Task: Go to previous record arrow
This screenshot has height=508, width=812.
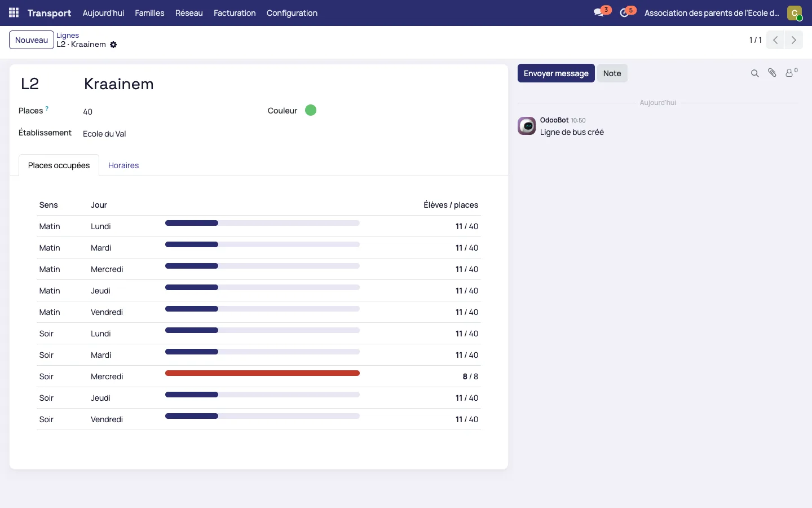Action: [x=775, y=40]
